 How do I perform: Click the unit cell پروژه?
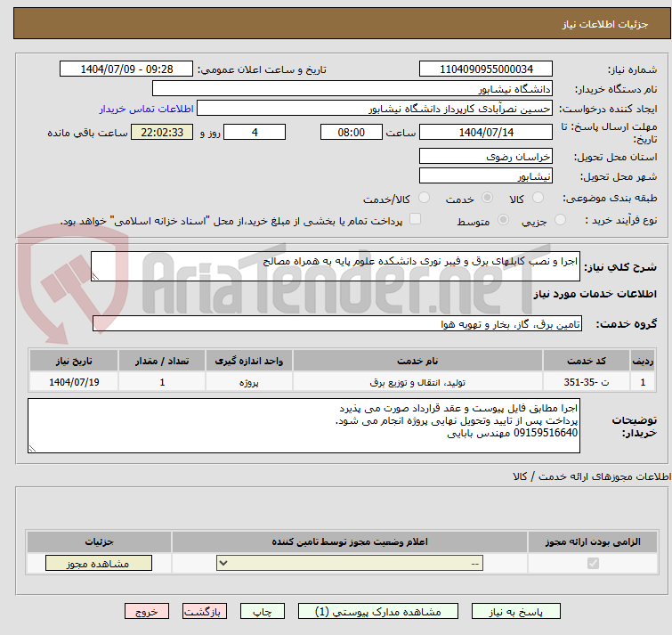[x=249, y=382]
